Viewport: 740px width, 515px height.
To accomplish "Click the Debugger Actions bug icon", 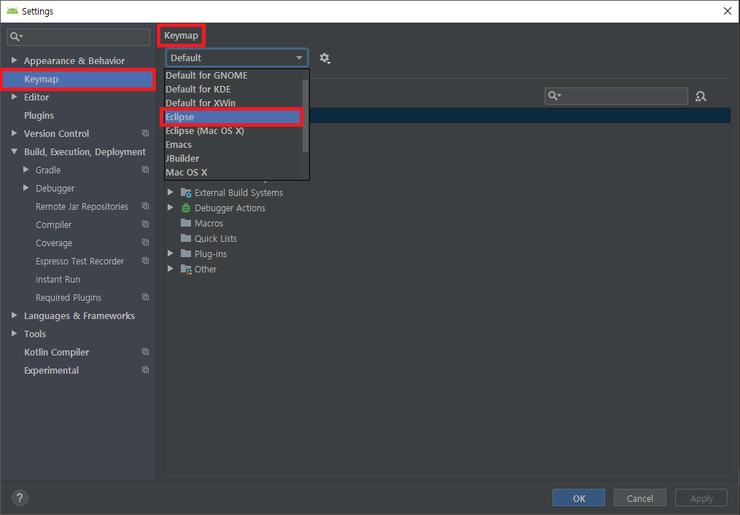I will click(x=186, y=208).
